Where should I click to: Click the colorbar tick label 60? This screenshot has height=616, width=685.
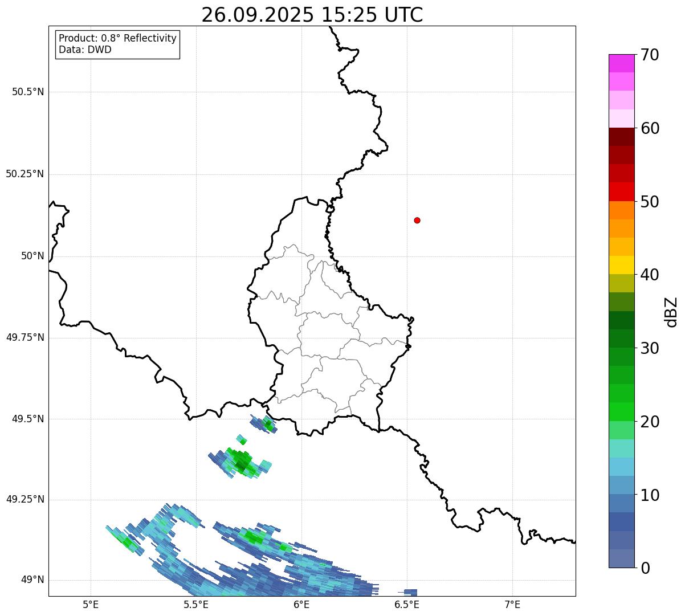650,128
